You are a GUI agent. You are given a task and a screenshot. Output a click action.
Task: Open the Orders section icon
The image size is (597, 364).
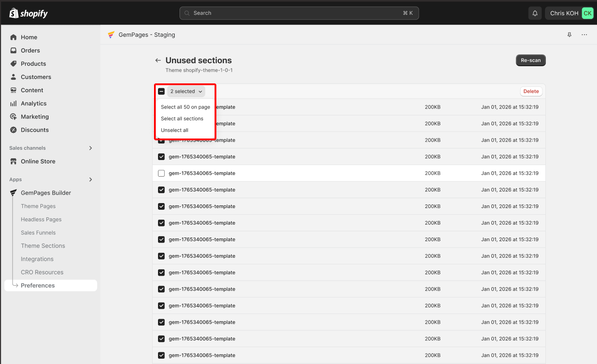[x=13, y=50]
